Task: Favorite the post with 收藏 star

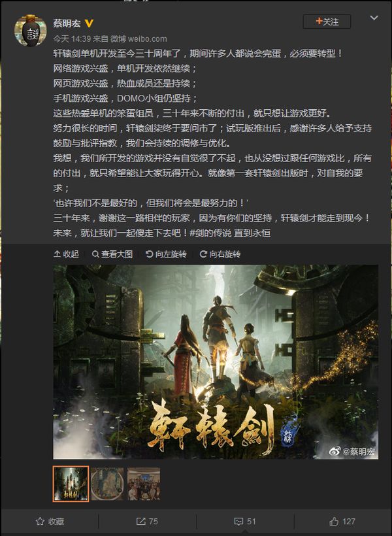Action: click(x=50, y=522)
